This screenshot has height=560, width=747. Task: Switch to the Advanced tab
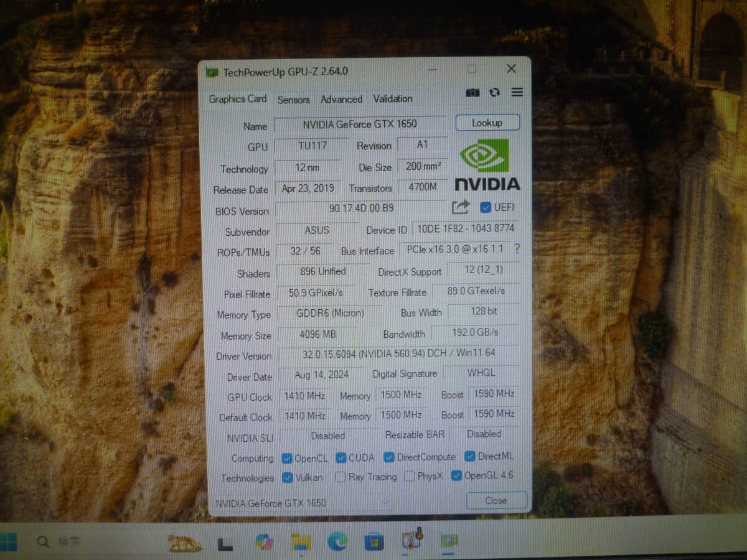[341, 99]
